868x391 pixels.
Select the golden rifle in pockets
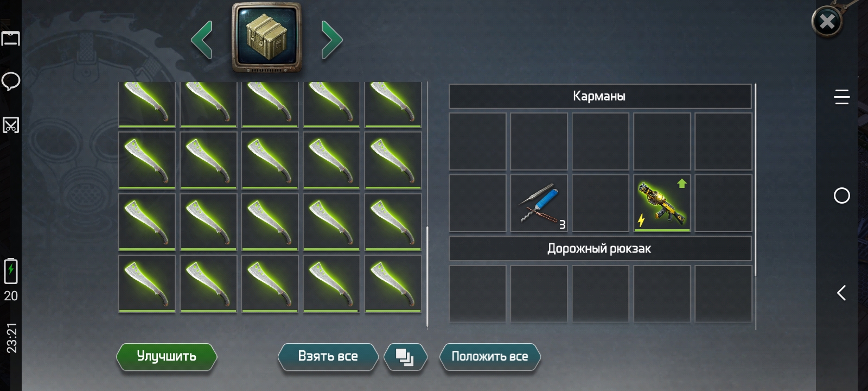pyautogui.click(x=662, y=203)
